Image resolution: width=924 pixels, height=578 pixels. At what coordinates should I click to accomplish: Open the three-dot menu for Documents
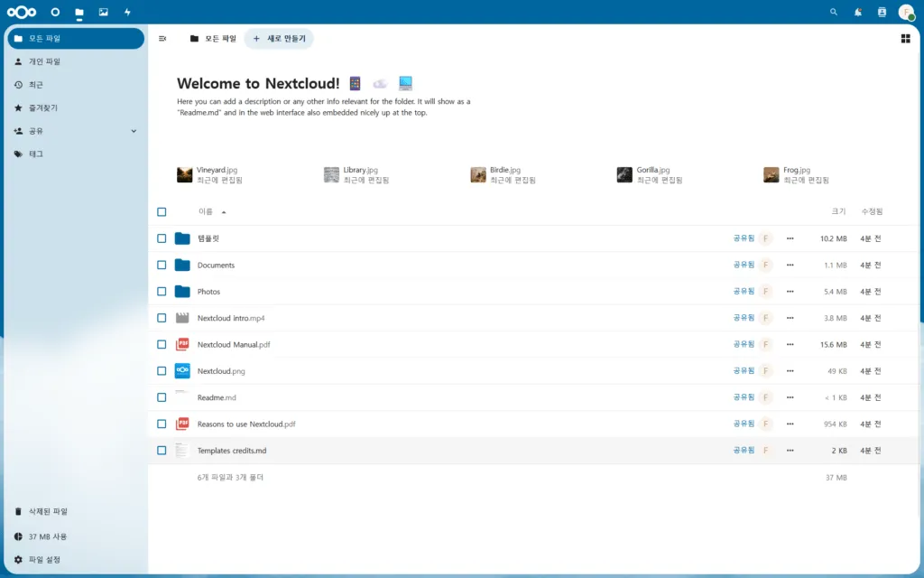(790, 265)
